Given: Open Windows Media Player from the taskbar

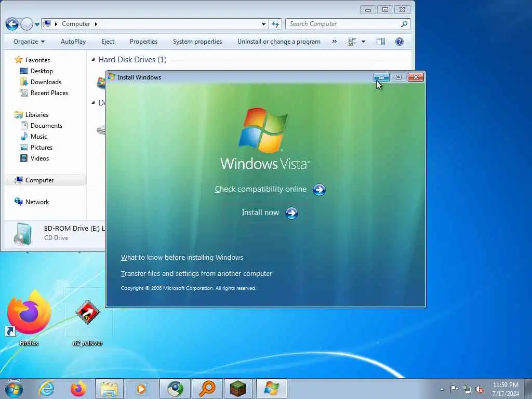Looking at the screenshot, I should point(141,389).
